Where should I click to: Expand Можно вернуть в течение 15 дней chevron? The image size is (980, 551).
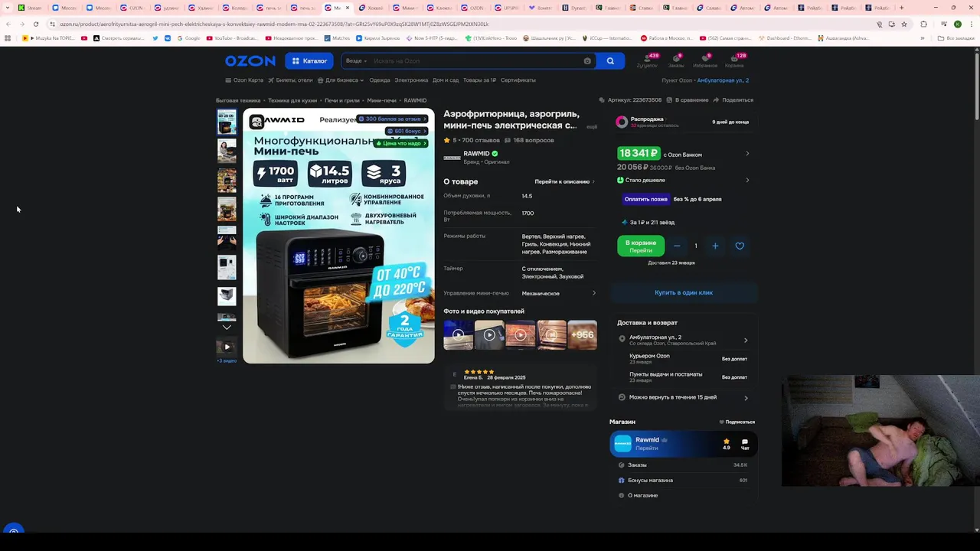click(x=746, y=398)
